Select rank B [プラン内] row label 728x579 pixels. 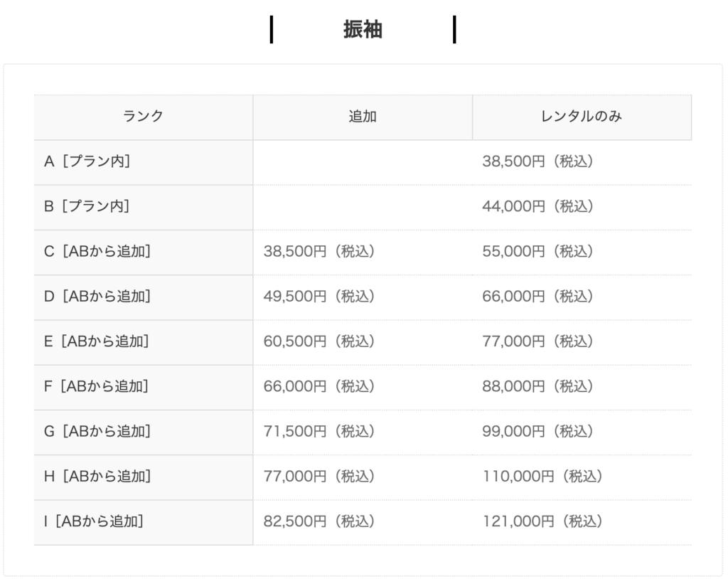87,206
